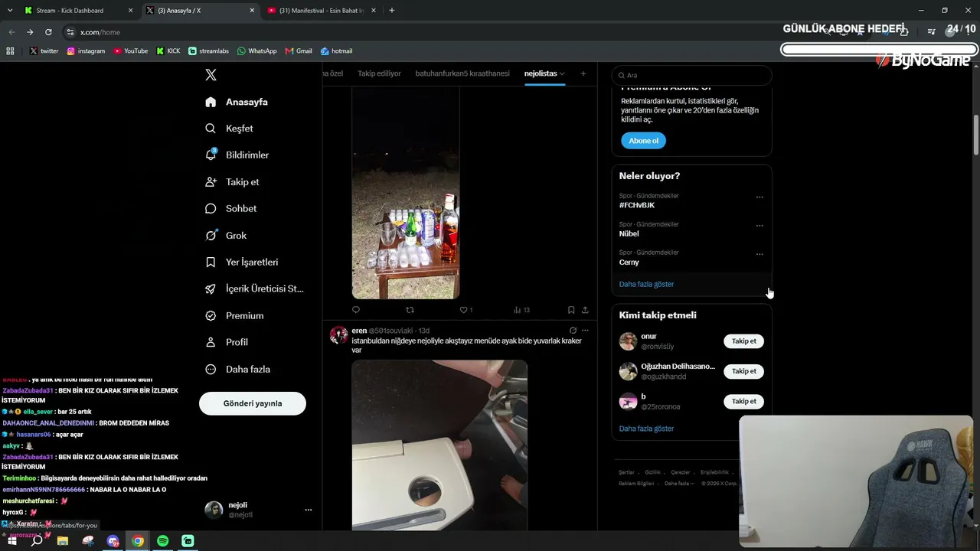Open the drinks table photo
Viewport: 980px width, 551px height.
[x=406, y=193]
